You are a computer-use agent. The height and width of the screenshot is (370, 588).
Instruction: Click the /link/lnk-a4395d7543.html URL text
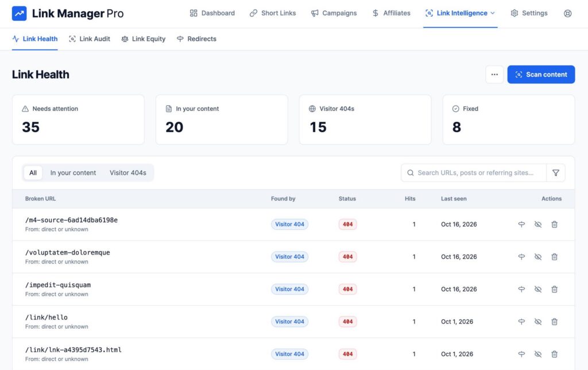pyautogui.click(x=73, y=350)
